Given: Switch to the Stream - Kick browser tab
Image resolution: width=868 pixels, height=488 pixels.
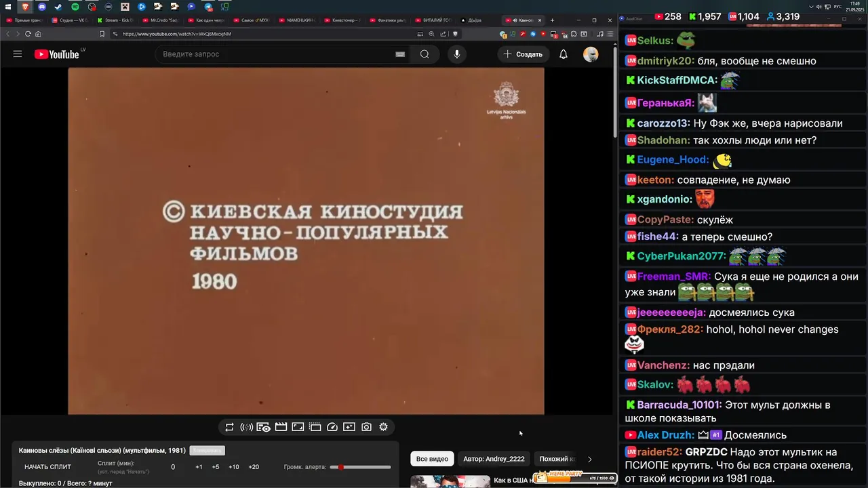Looking at the screenshot, I should click(x=117, y=20).
